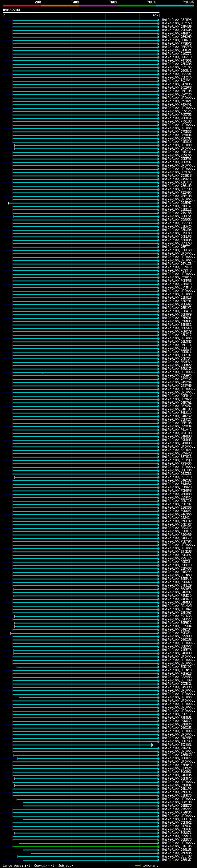Select hit label UniRef100_C4R7A1

pos(176,403)
